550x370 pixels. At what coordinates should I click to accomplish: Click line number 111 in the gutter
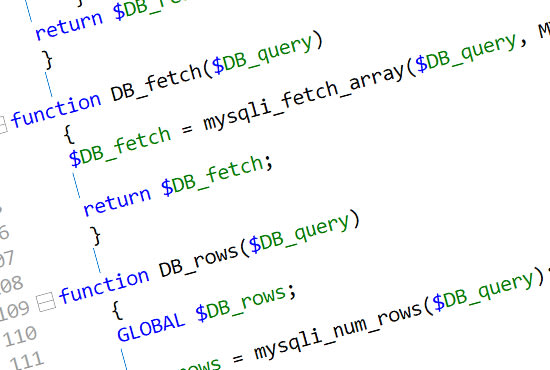(x=27, y=360)
